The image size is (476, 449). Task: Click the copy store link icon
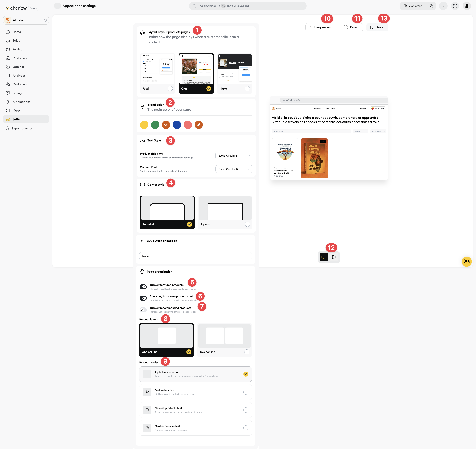point(431,6)
